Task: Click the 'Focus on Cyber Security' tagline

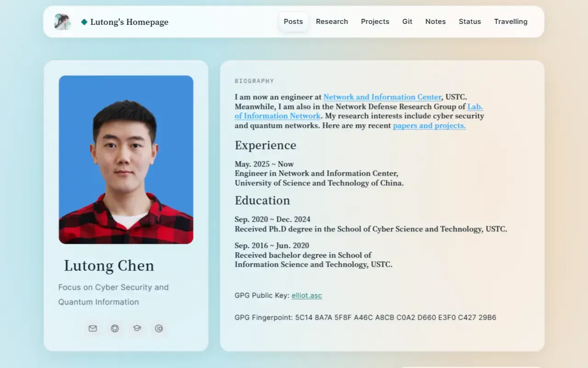Action: point(113,294)
